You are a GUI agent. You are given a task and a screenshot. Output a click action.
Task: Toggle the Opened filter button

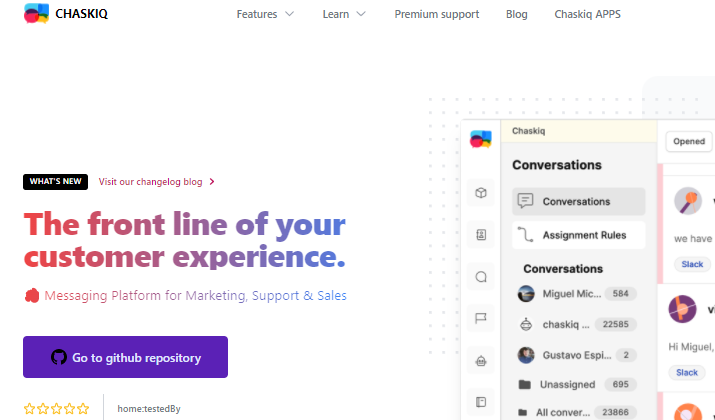[x=689, y=141]
